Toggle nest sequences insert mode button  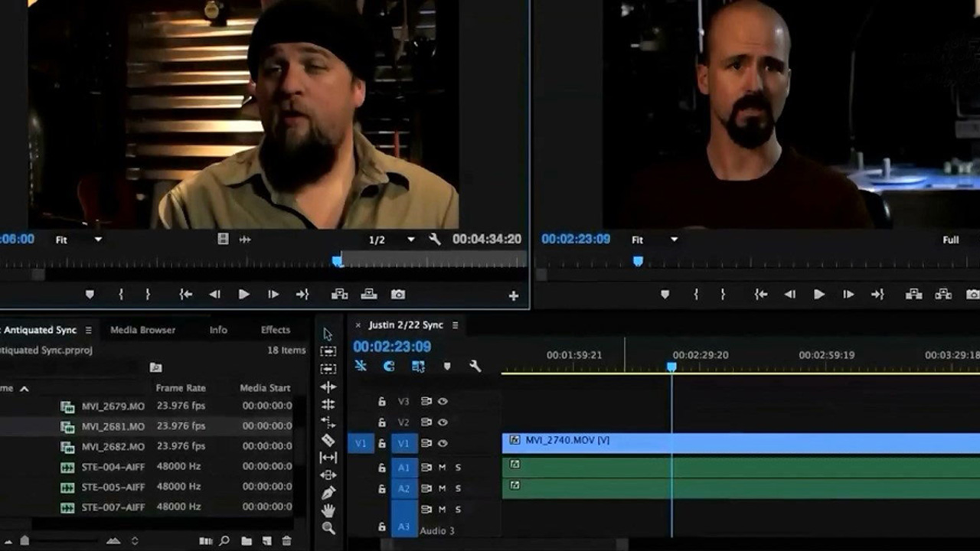[361, 366]
